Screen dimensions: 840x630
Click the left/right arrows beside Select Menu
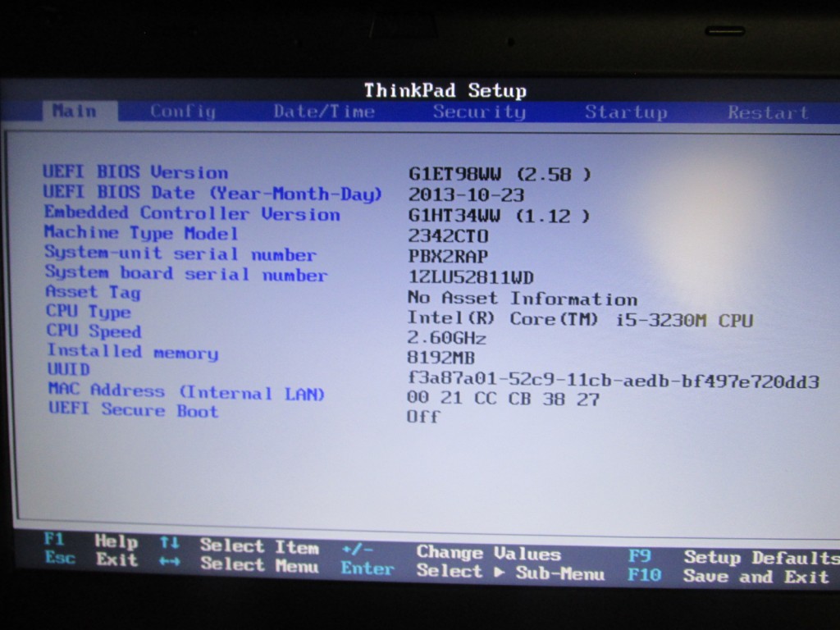point(169,562)
